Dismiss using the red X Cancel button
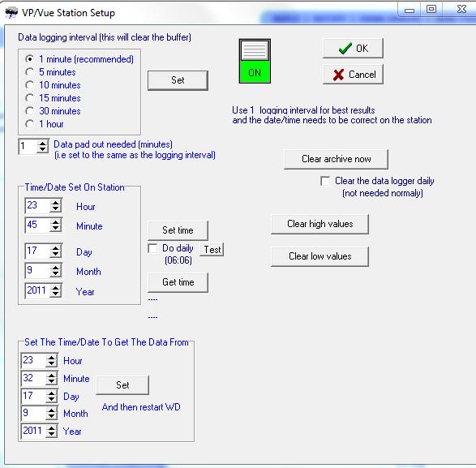476x468 pixels. click(353, 75)
